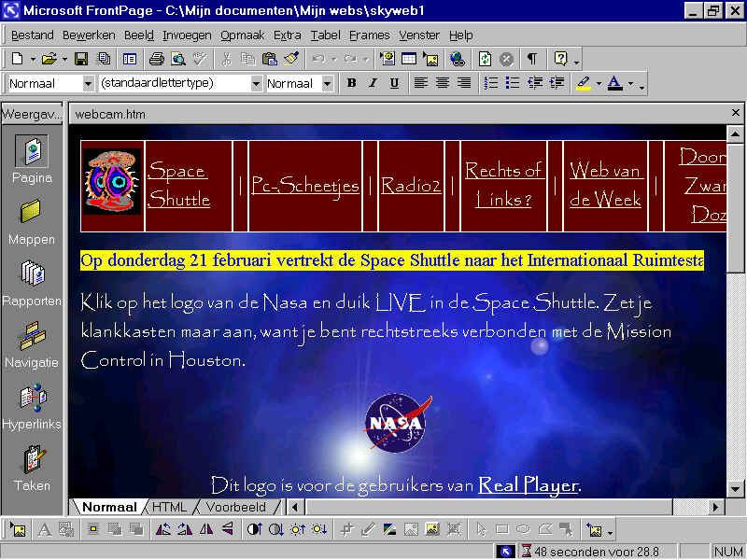Click the vertical scrollbar down arrow
This screenshot has height=560, width=747.
pos(735,488)
